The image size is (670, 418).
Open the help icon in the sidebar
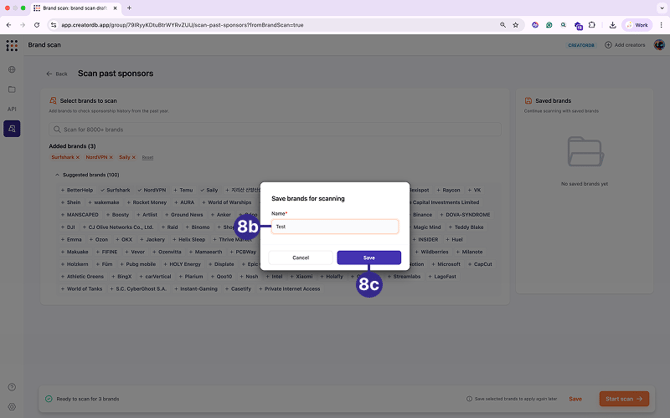point(12,387)
